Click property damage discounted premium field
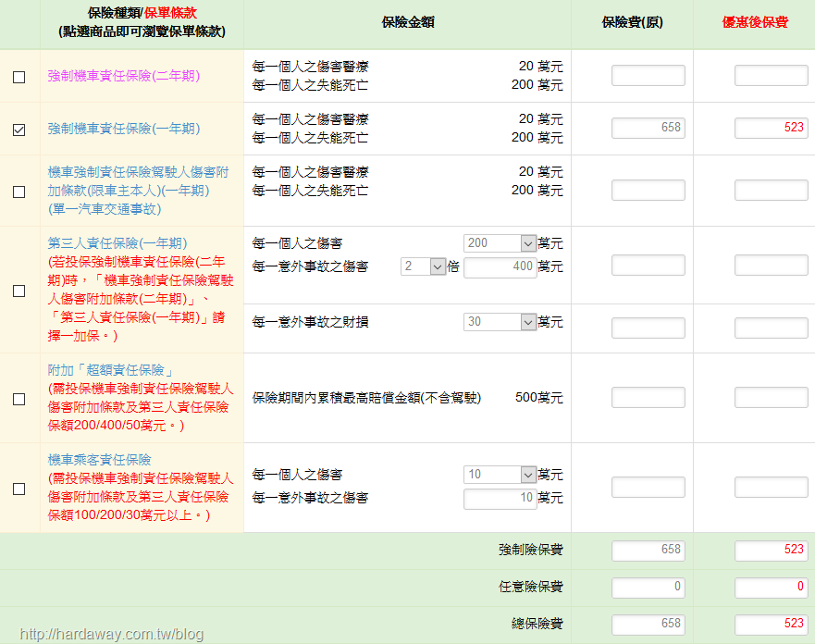The width and height of the screenshot is (815, 644). click(x=772, y=328)
